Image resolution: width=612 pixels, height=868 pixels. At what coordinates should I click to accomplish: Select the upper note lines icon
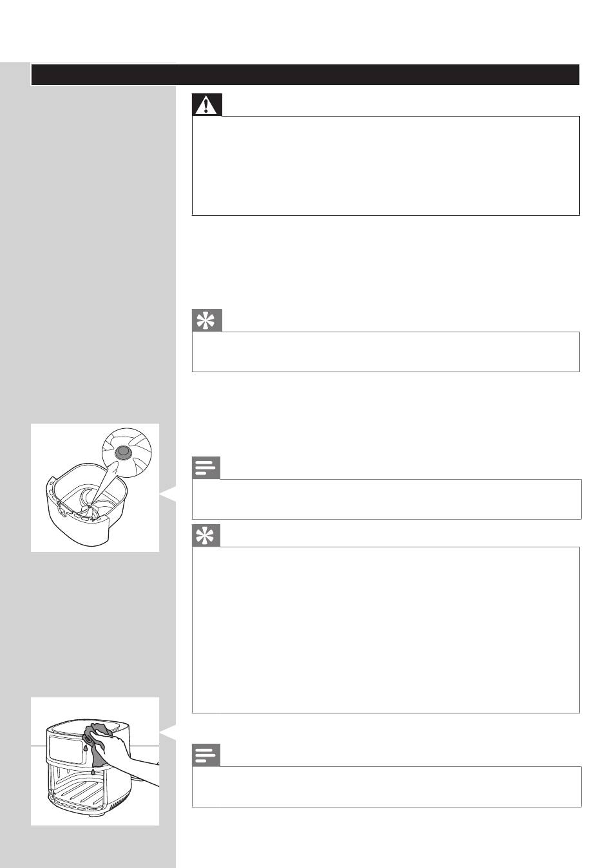pyautogui.click(x=206, y=468)
